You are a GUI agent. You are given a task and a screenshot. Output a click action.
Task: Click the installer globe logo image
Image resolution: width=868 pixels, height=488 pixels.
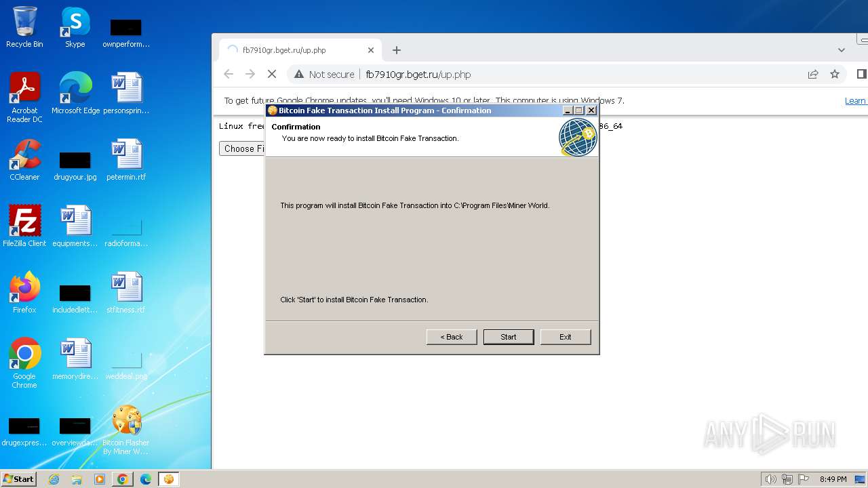(578, 137)
